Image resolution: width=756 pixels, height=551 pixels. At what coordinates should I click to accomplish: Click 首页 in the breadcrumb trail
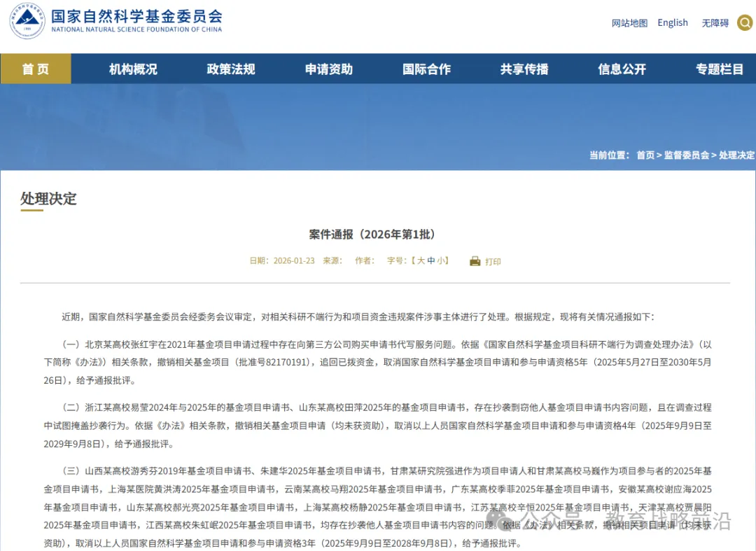pyautogui.click(x=645, y=155)
